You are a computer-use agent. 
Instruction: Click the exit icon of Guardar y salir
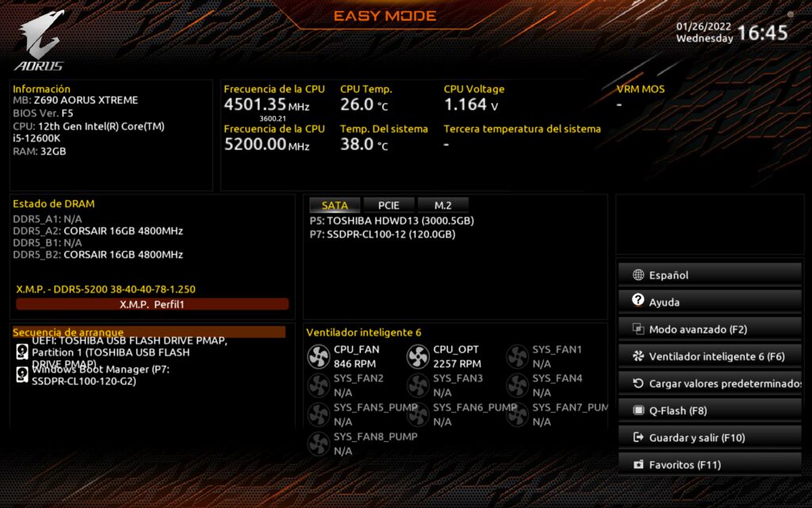pyautogui.click(x=638, y=437)
